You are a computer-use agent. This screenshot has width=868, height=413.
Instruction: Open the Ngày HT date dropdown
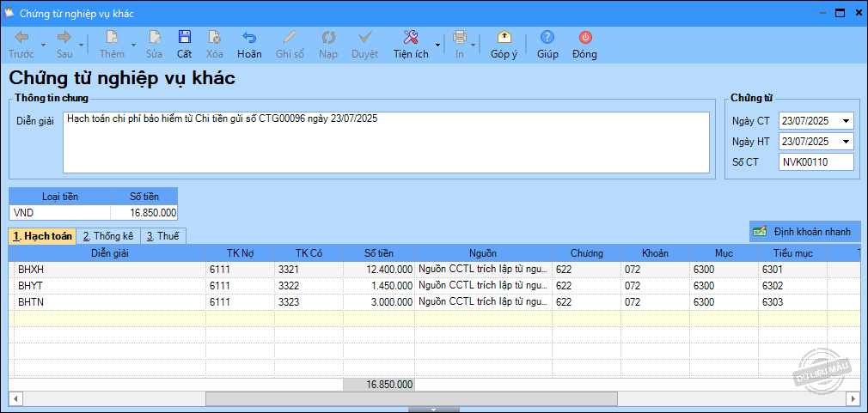tap(846, 142)
